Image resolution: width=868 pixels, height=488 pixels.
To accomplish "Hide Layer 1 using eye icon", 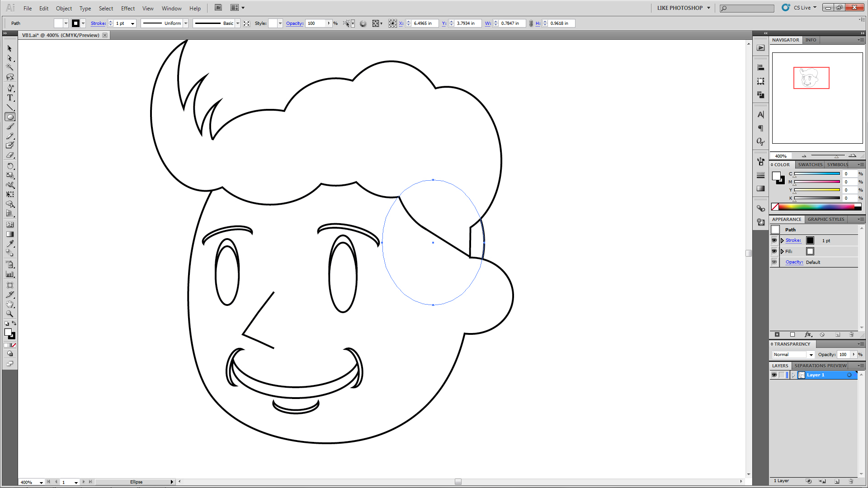I will click(774, 375).
